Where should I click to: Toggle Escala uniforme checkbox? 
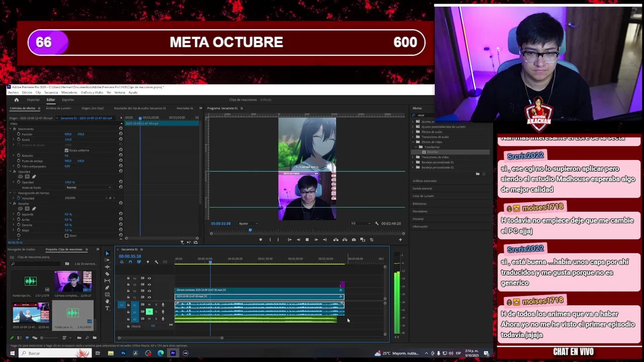[x=66, y=150]
